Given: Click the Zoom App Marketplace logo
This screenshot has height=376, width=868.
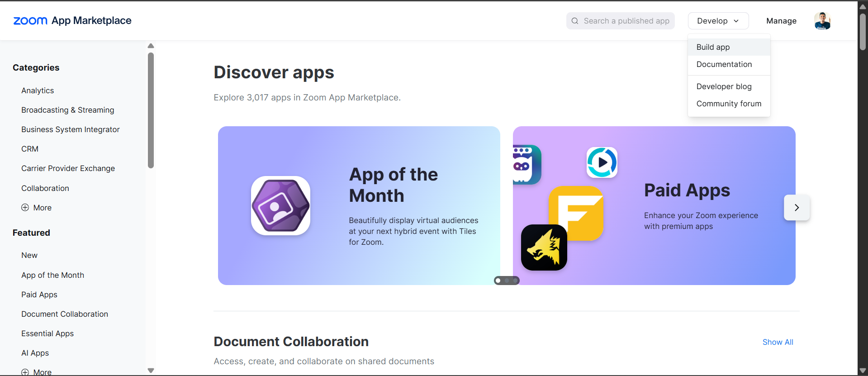Looking at the screenshot, I should point(72,21).
